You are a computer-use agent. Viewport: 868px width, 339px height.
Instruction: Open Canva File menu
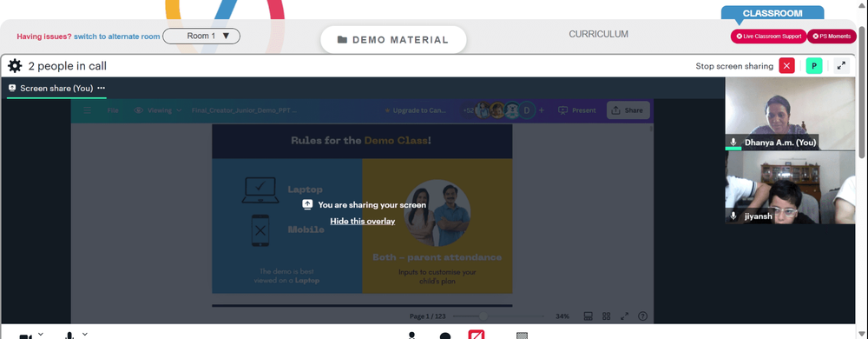click(113, 110)
